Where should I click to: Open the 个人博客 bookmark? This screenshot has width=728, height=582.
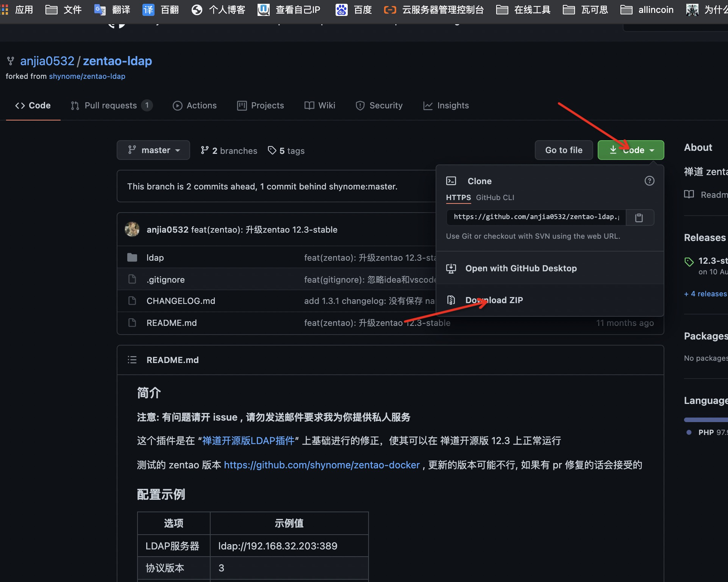pyautogui.click(x=218, y=9)
